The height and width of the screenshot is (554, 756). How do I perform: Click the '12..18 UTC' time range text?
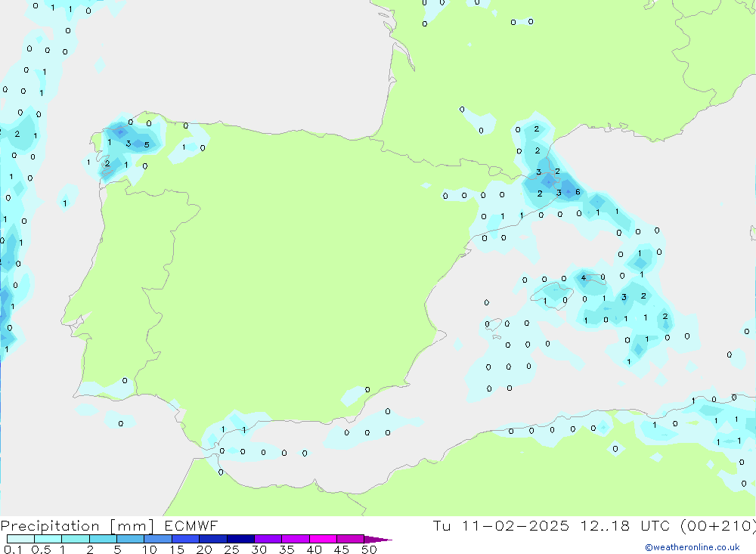(x=626, y=526)
